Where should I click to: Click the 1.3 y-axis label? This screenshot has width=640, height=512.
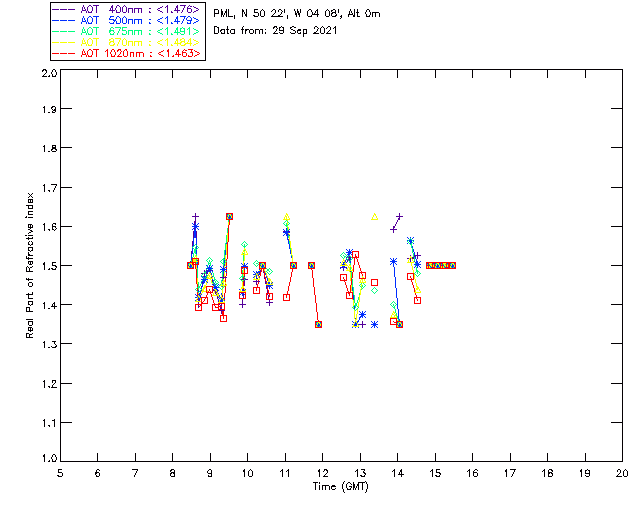point(49,345)
